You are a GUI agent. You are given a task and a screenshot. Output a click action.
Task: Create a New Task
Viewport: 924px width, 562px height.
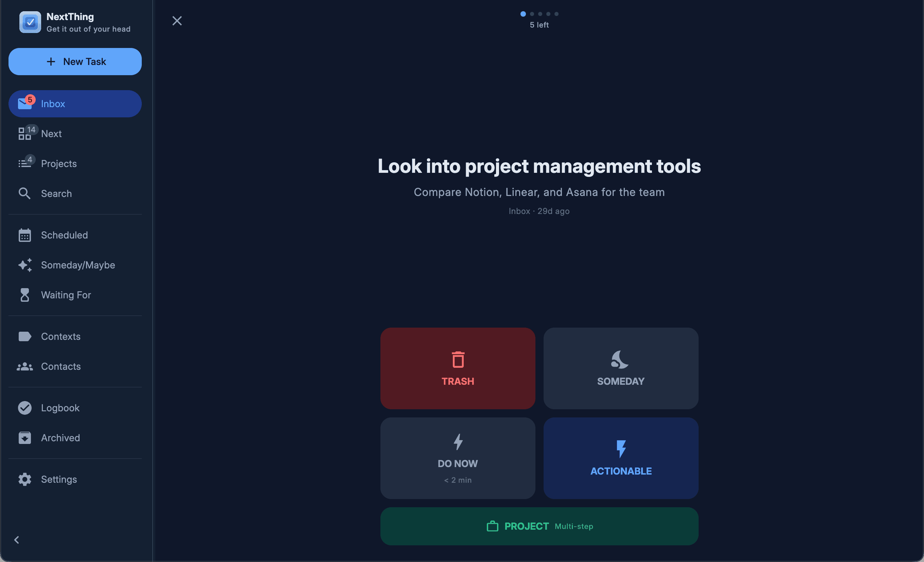tap(75, 62)
